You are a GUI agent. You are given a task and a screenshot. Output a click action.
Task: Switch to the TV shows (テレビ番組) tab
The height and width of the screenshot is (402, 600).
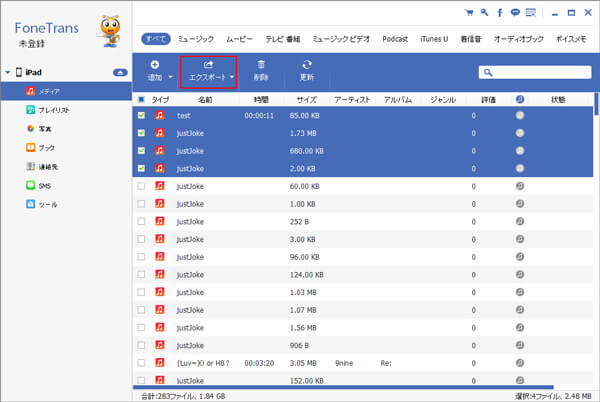coord(283,39)
